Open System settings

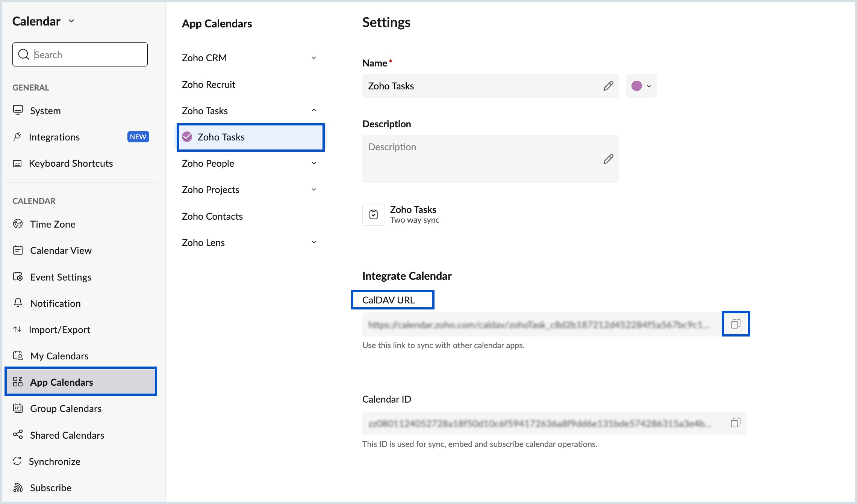(x=45, y=111)
